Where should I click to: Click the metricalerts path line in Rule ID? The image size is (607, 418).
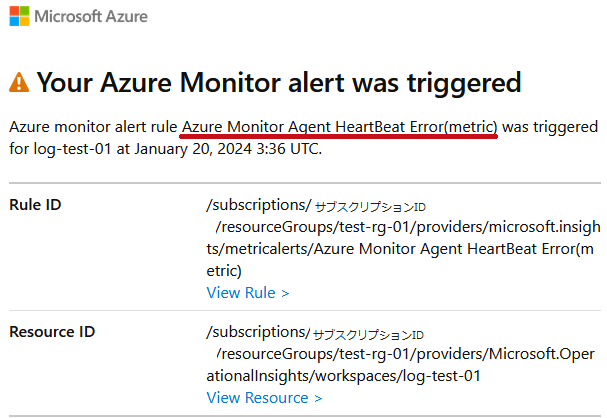[x=400, y=249]
